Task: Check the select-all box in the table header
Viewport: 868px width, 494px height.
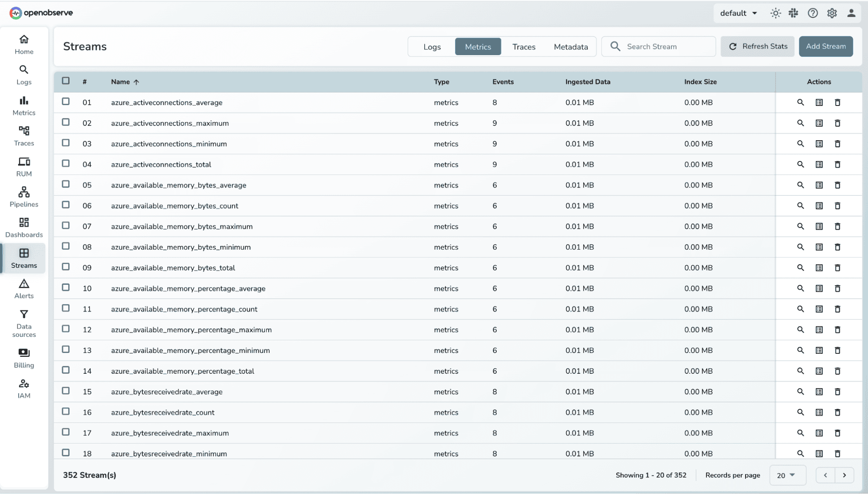Action: pos(66,81)
